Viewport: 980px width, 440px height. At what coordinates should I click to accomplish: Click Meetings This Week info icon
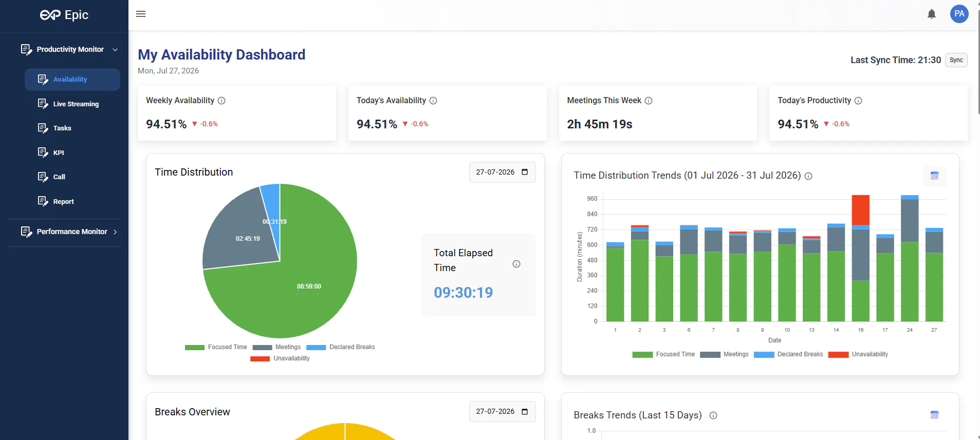pos(649,101)
